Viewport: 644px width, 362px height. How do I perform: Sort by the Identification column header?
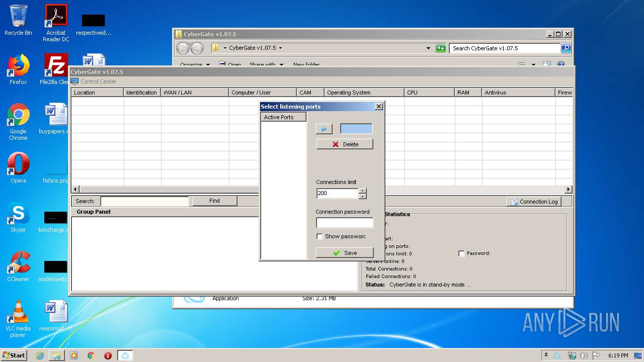142,93
